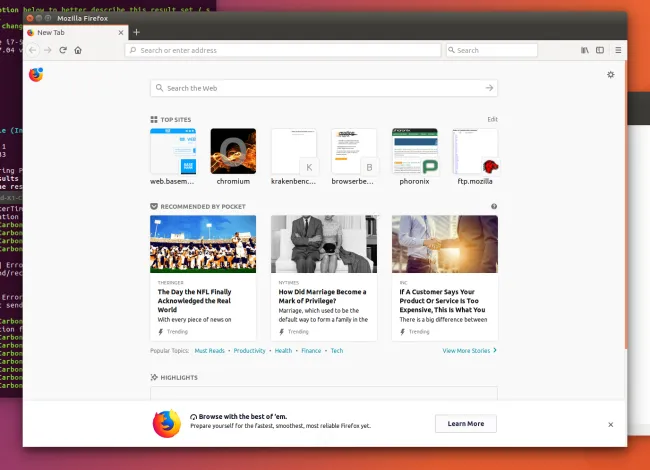Open the phoronix top site tile

click(x=415, y=153)
